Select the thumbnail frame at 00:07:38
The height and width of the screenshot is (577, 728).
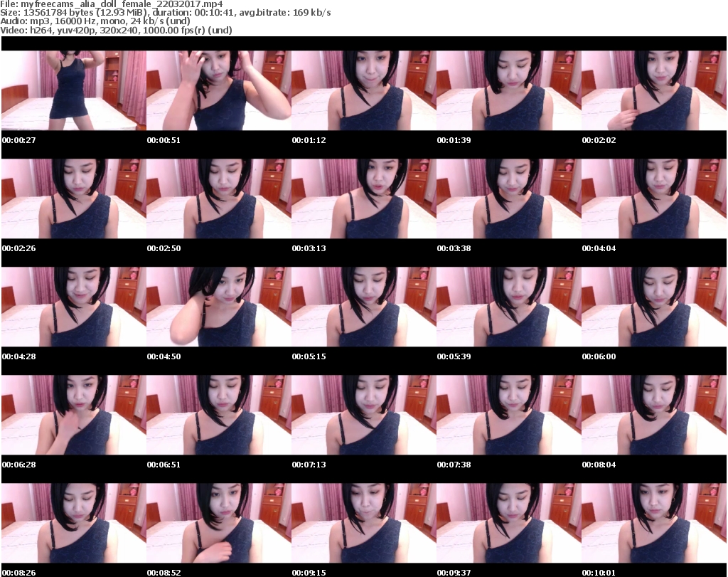tap(509, 415)
